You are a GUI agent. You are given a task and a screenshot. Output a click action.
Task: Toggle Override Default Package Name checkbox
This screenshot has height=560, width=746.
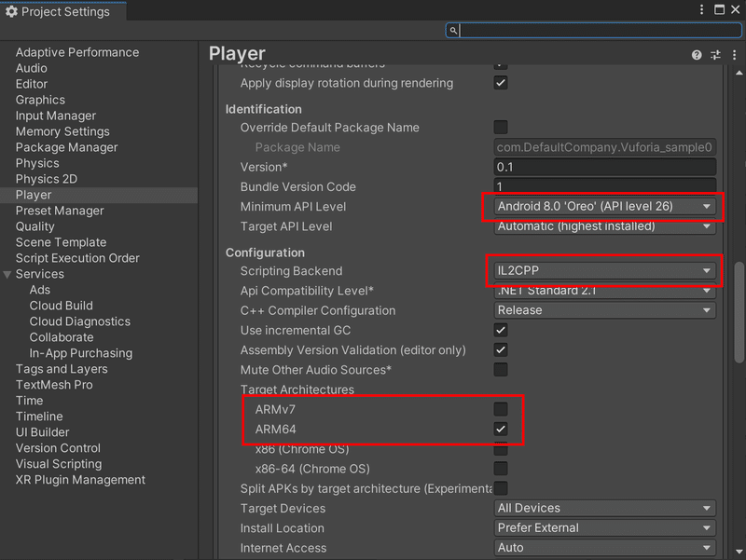[501, 127]
